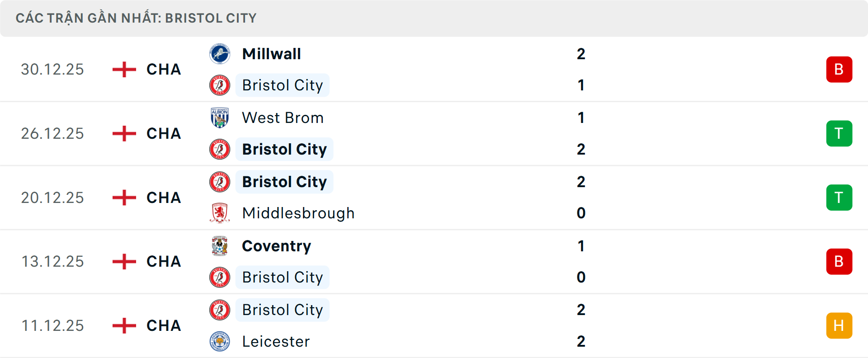The width and height of the screenshot is (868, 358).
Task: Click the green T badge beside Middlesbrough result
Action: click(840, 198)
